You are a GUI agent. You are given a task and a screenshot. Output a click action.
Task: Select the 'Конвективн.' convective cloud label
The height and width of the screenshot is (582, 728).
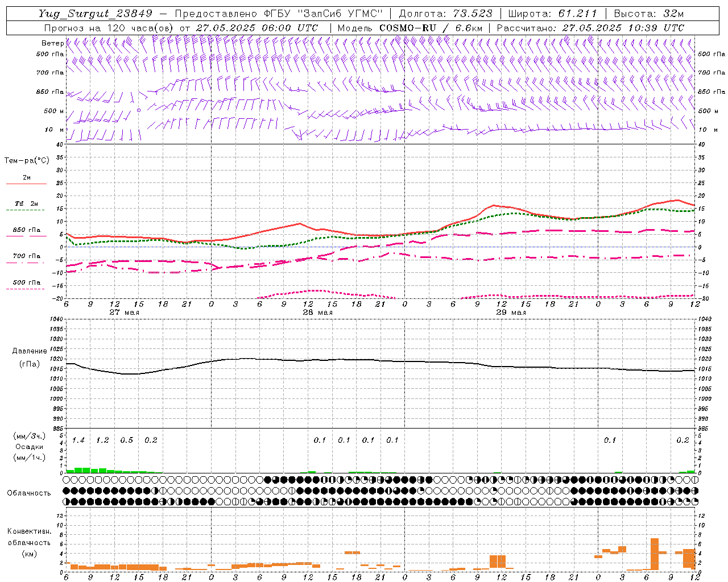click(x=29, y=531)
